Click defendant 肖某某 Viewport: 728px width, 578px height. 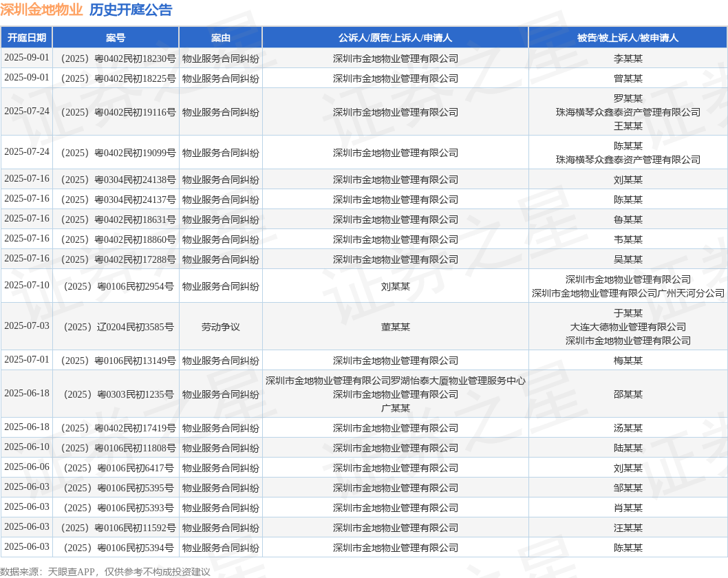pyautogui.click(x=628, y=508)
